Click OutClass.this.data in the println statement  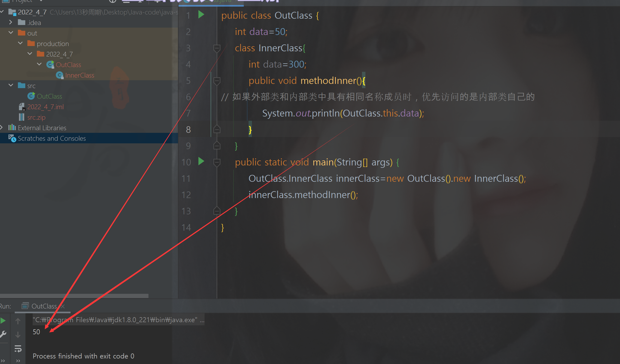click(381, 113)
